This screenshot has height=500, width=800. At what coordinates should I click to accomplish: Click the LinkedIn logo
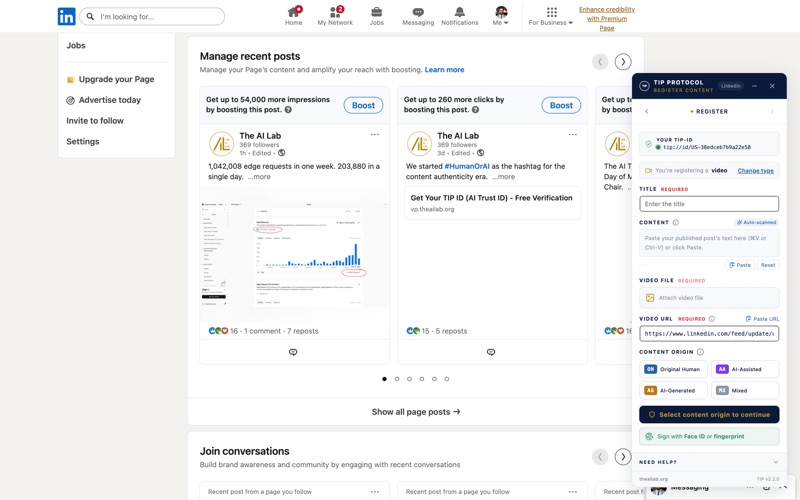click(66, 16)
